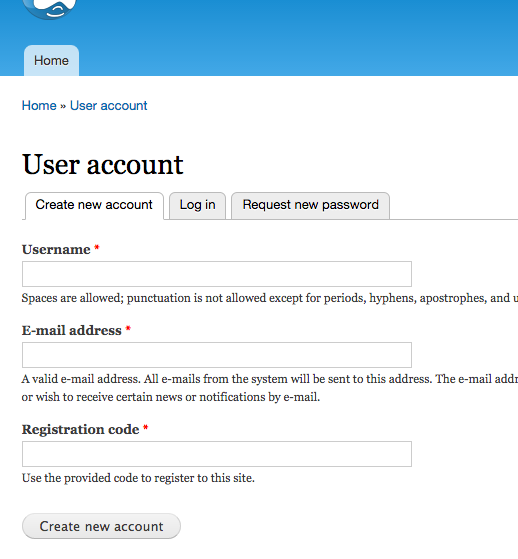
Task: Focus the E-mail address text field
Action: pos(217,355)
